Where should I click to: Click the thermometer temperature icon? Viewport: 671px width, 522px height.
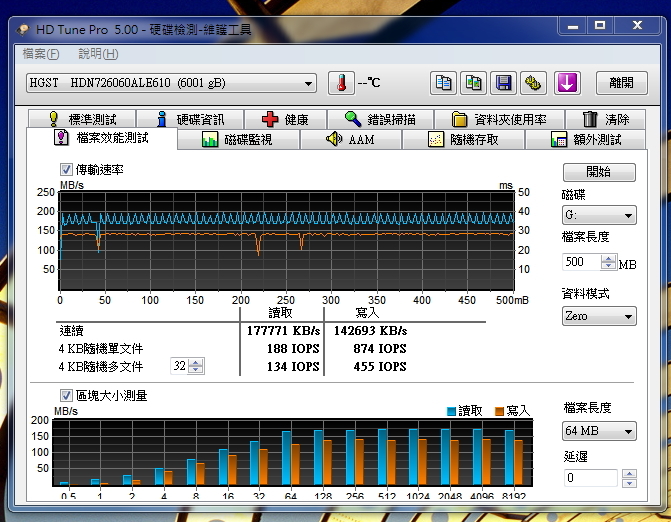click(342, 83)
